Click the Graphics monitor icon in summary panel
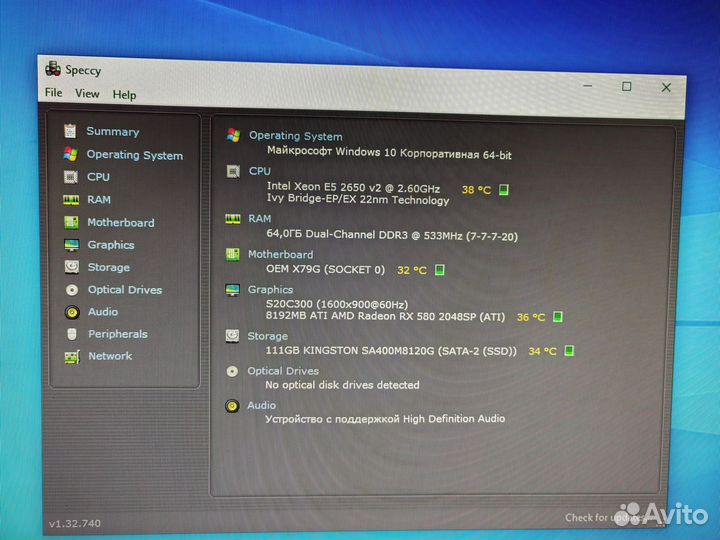The image size is (720, 540). (232, 290)
